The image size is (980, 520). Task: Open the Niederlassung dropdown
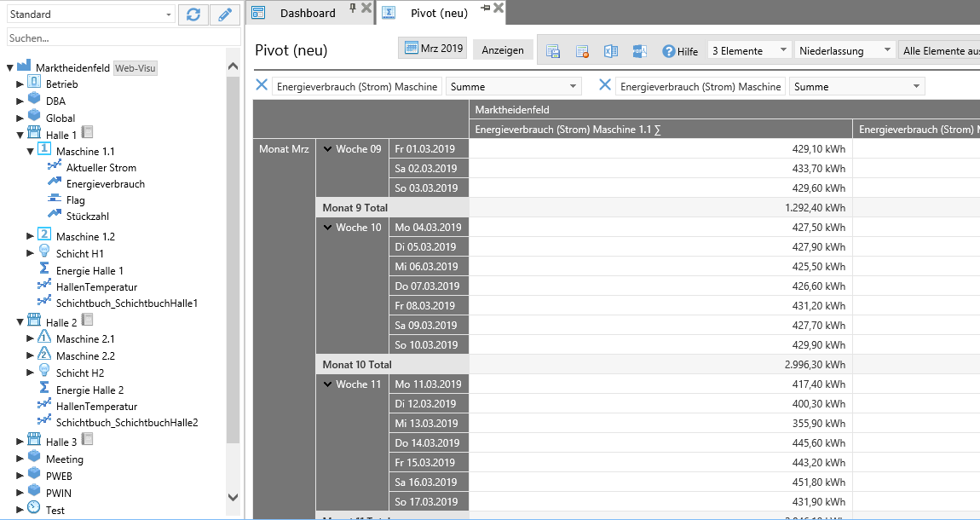pyautogui.click(x=845, y=50)
